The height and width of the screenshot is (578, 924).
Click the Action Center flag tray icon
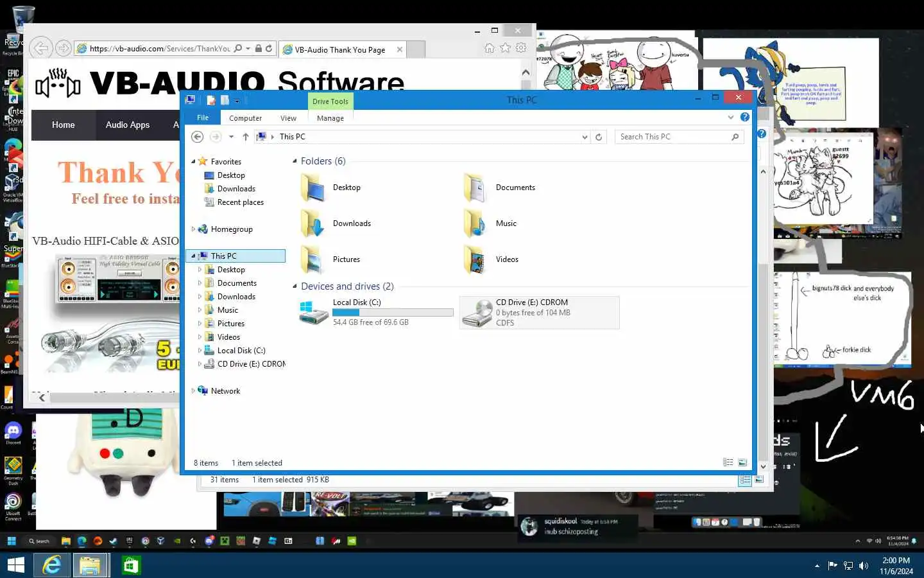[833, 566]
